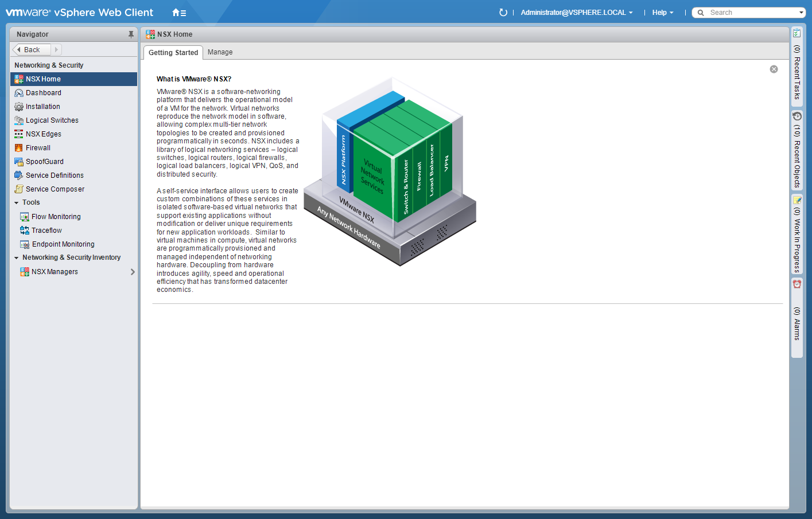Open the Dashboard item icon

[19, 93]
